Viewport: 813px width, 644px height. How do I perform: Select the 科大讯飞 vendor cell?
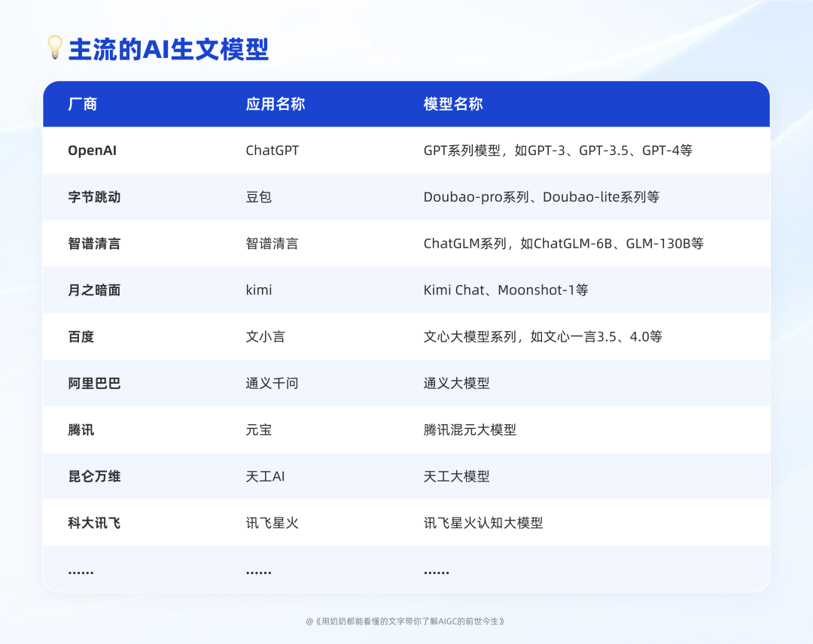pos(94,524)
